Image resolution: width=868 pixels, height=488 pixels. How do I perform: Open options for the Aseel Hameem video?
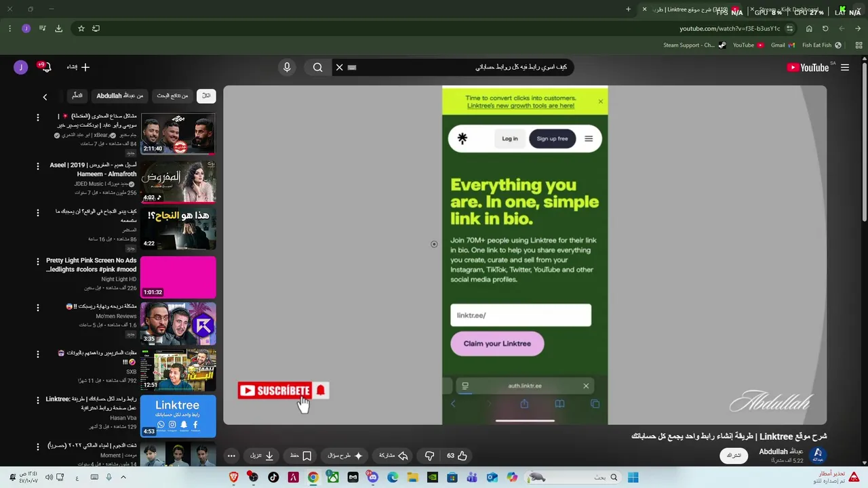(x=38, y=165)
